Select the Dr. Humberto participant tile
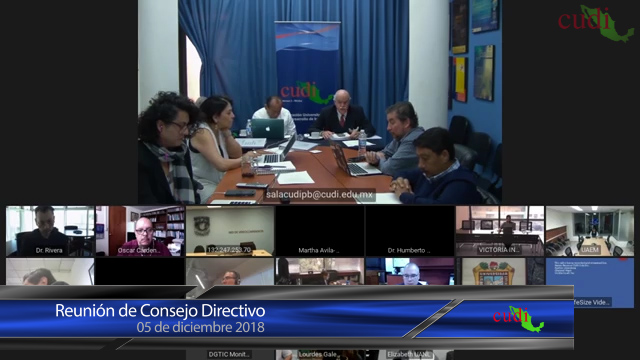 tap(410, 231)
